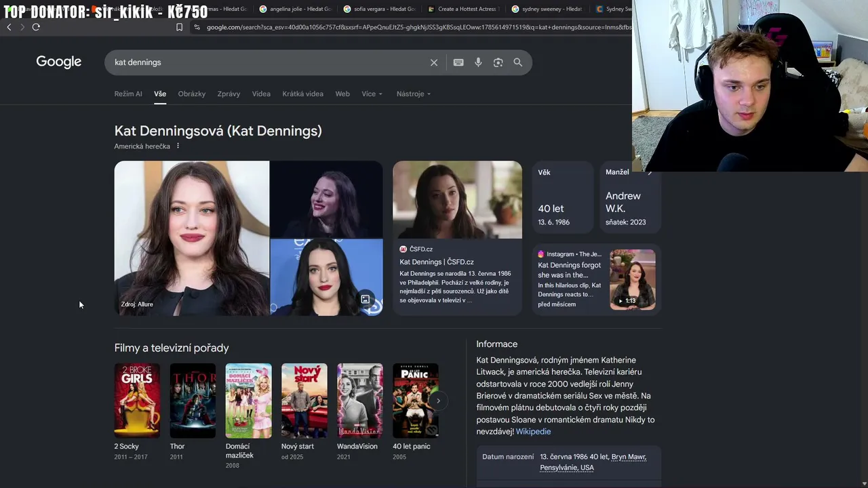This screenshot has height=488, width=868.
Task: Open the Instagram result about Kat Dennings forgot
Action: tap(570, 270)
